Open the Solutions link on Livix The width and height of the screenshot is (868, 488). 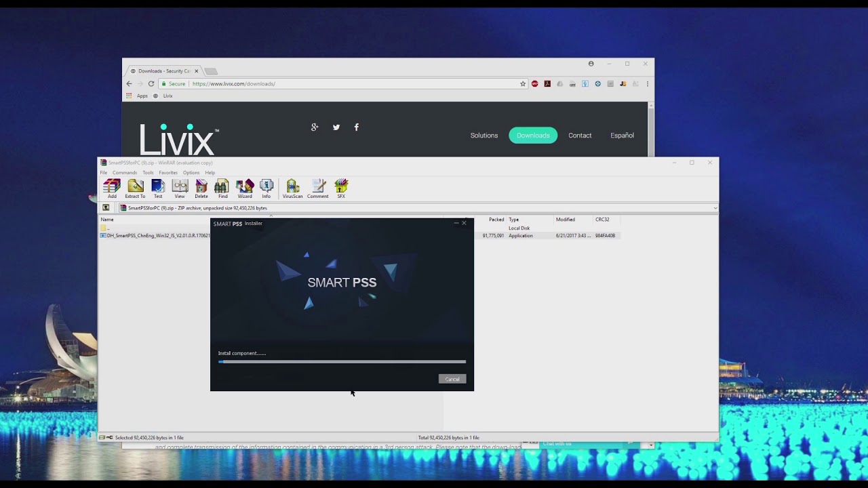tap(484, 136)
